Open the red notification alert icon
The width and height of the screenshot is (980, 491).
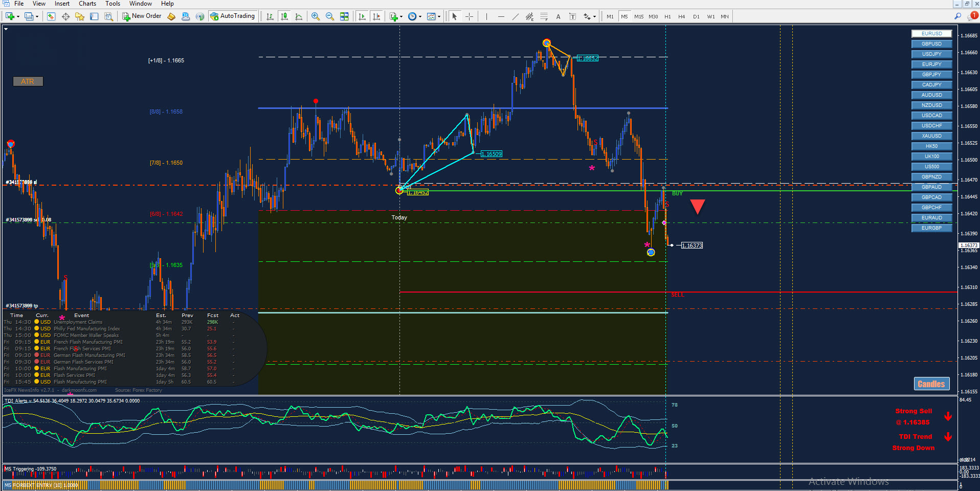click(972, 16)
